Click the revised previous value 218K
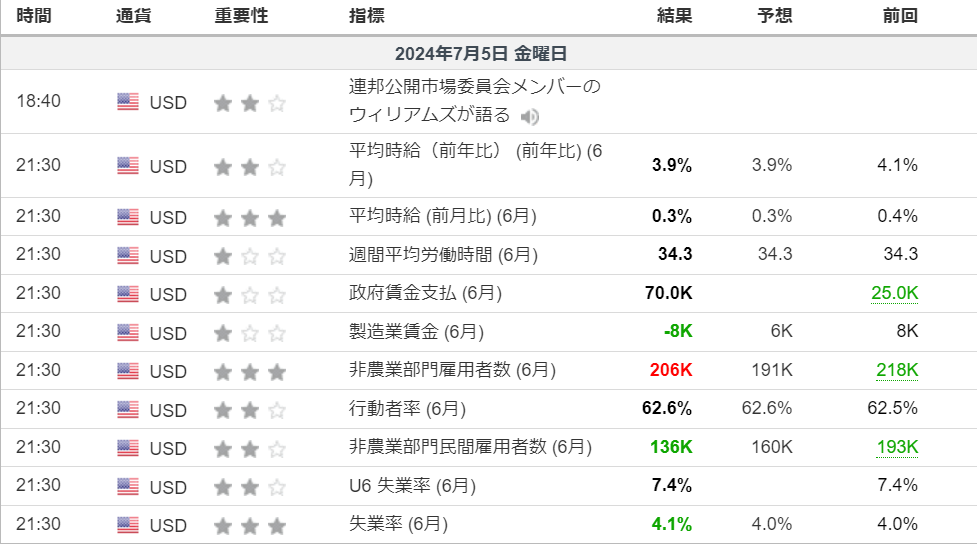 click(x=896, y=370)
